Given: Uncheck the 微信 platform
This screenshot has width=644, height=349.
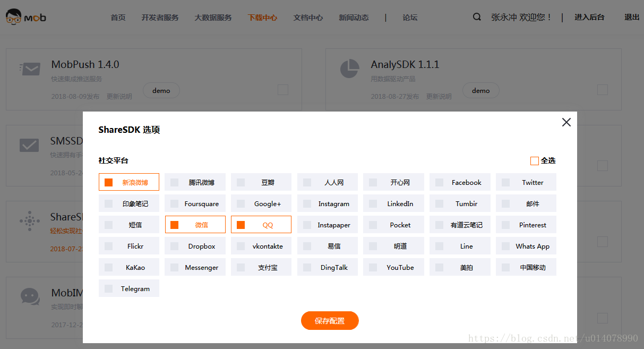Looking at the screenshot, I should pyautogui.click(x=195, y=225).
